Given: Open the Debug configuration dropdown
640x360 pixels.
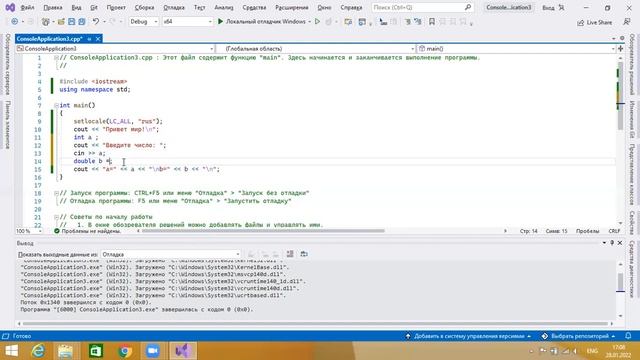Looking at the screenshot, I should (x=143, y=22).
